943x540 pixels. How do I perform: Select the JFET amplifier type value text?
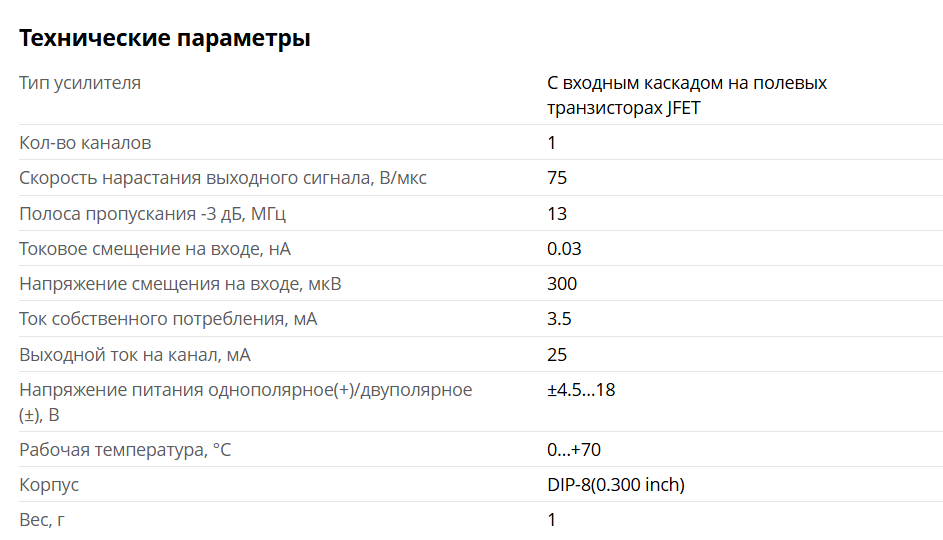pyautogui.click(x=687, y=96)
